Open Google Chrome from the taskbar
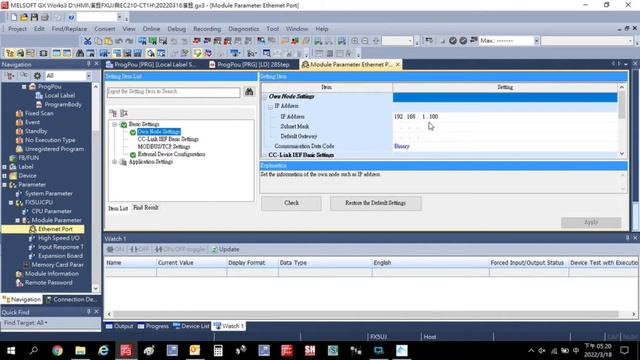This screenshot has width=640, height=360. click(x=58, y=350)
